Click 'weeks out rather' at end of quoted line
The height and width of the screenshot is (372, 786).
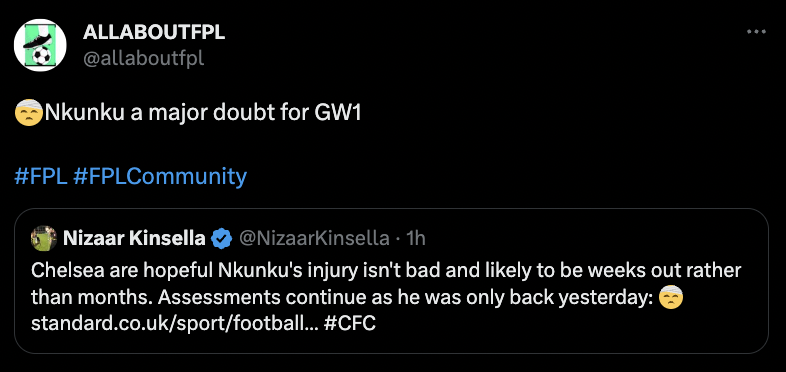(x=664, y=271)
